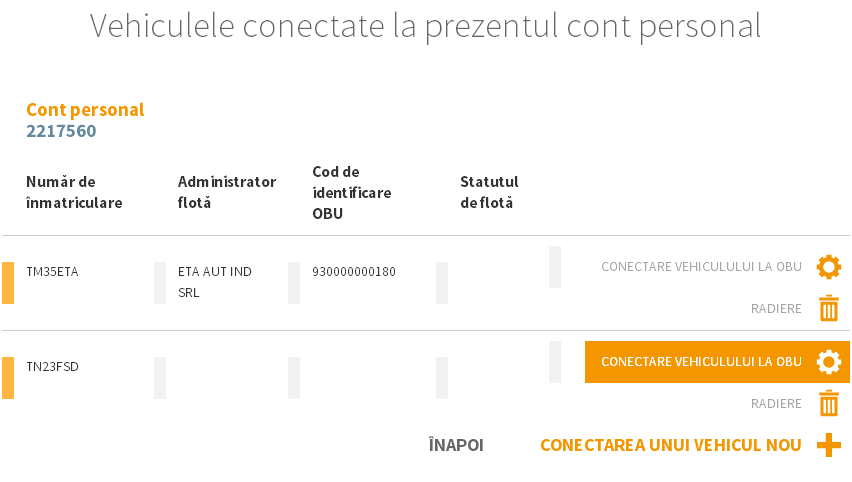Click the Număr de înmatriculare column header
Viewport: 852px width, 482px height.
tap(74, 192)
